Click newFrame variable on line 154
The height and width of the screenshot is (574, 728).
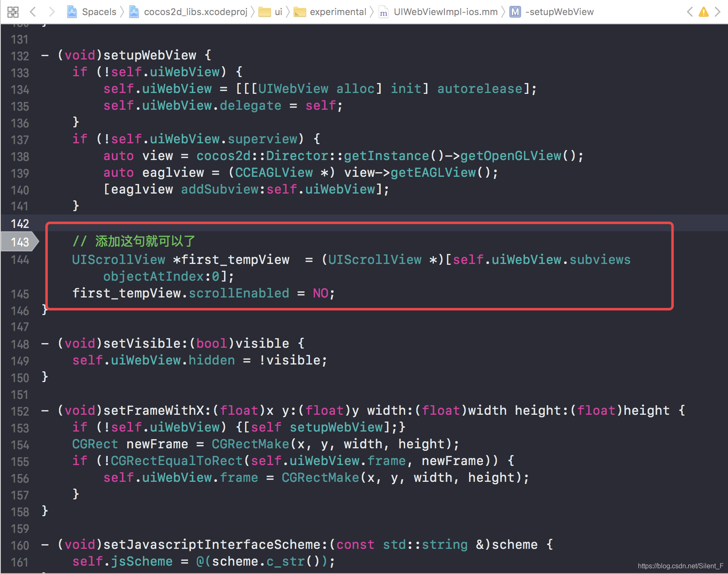(x=157, y=444)
